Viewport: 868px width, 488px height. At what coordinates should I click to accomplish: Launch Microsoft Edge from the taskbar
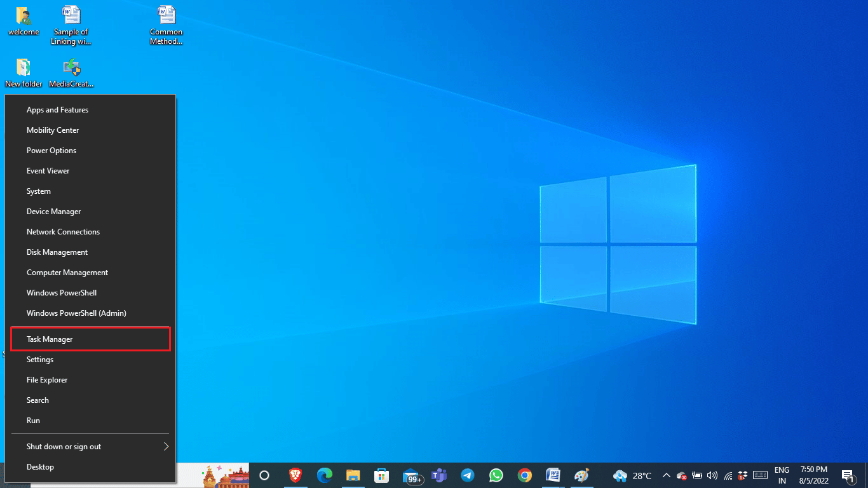[x=325, y=475]
